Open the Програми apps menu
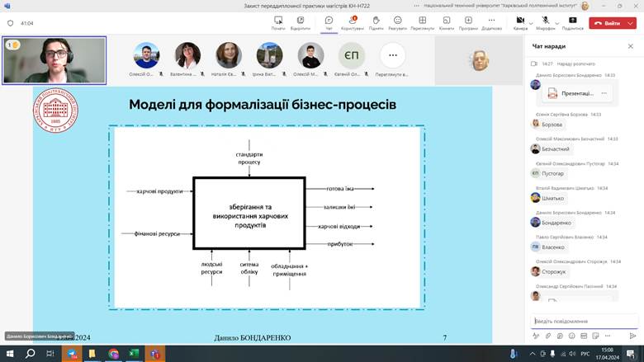 point(468,22)
